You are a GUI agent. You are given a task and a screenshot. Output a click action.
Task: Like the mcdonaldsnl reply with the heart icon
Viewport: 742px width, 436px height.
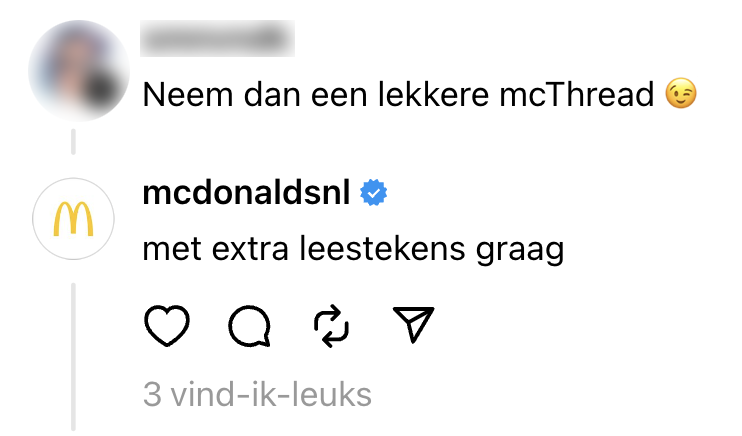tap(167, 326)
